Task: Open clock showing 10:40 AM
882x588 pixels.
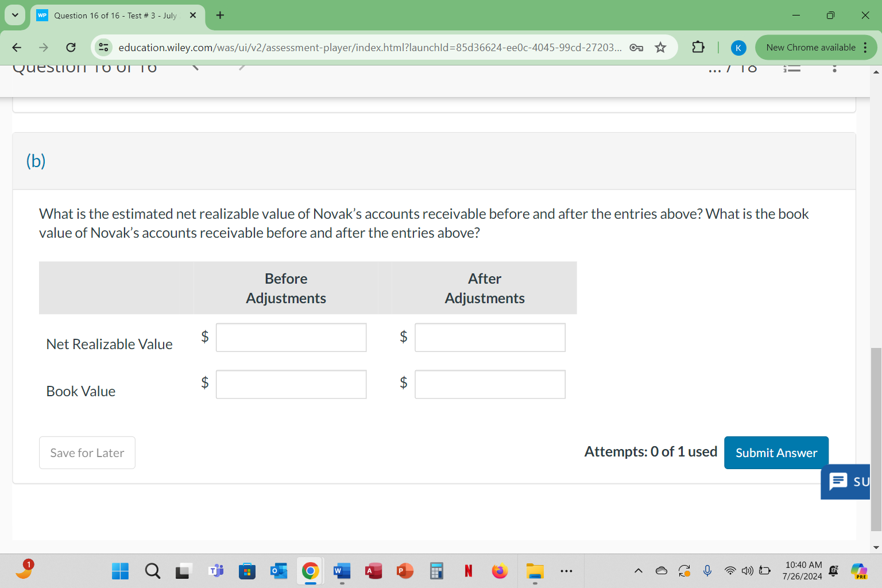Action: (x=803, y=571)
